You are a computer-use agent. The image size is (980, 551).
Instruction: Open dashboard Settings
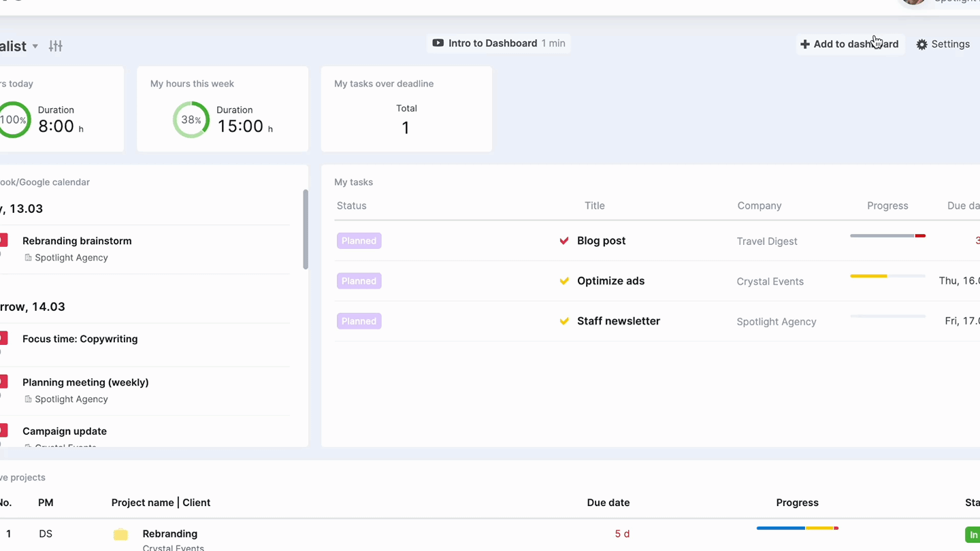point(943,44)
